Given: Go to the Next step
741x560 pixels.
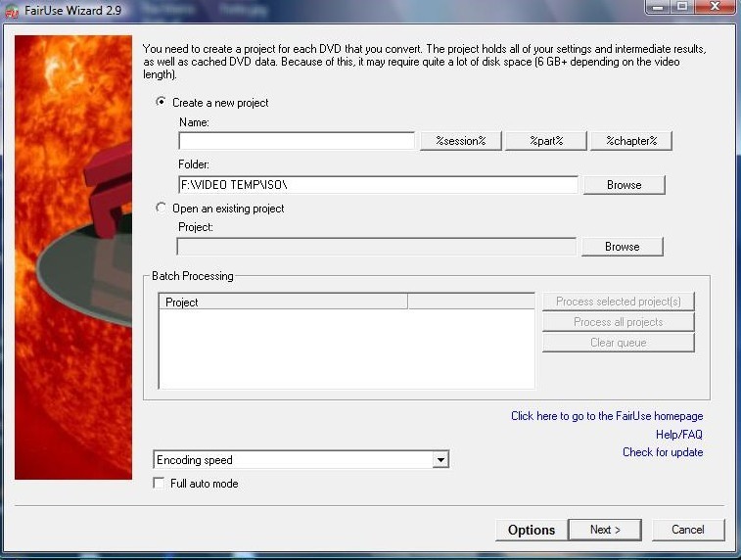Looking at the screenshot, I should (605, 530).
